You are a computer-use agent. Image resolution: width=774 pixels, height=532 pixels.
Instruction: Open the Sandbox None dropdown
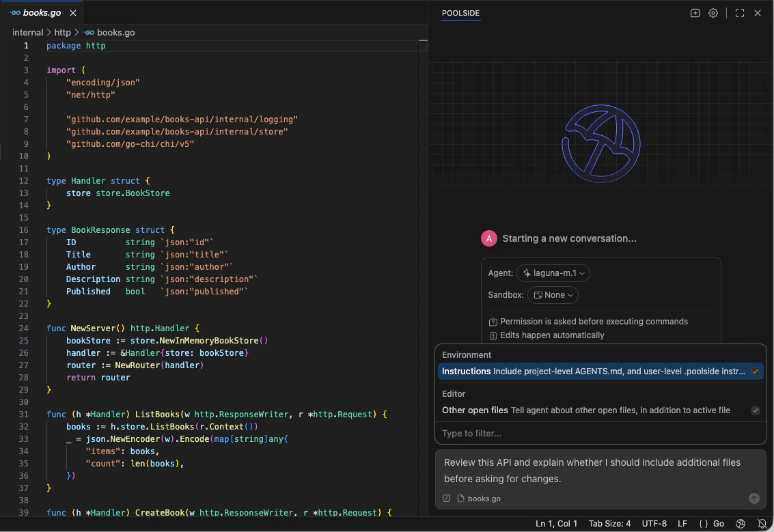tap(553, 295)
